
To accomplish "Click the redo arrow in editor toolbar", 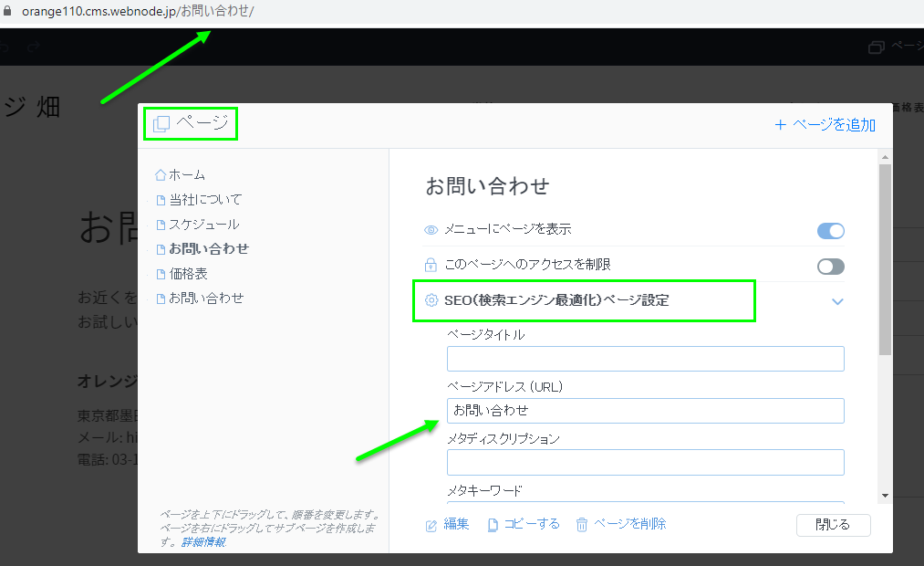I will (x=34, y=46).
